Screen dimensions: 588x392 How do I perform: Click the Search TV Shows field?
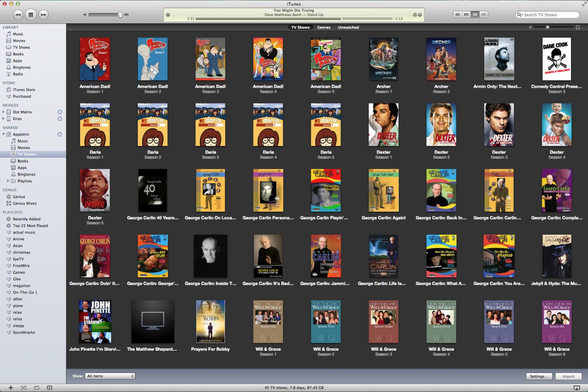point(548,15)
